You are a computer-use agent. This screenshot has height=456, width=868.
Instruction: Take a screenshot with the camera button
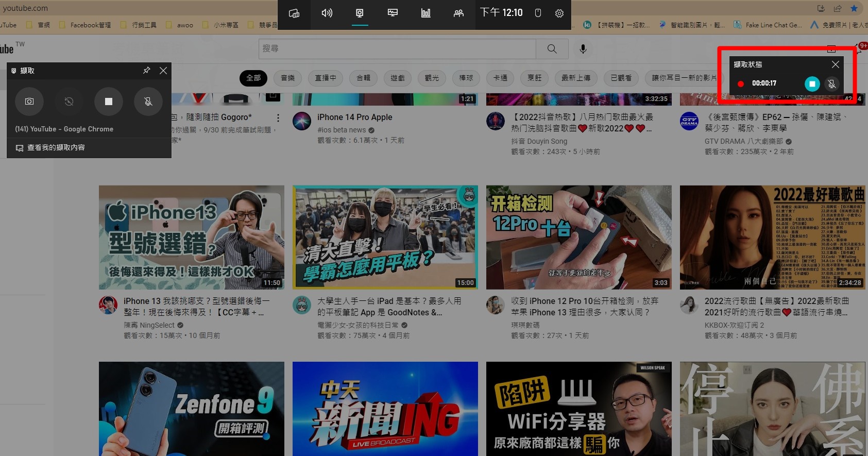[x=29, y=102]
